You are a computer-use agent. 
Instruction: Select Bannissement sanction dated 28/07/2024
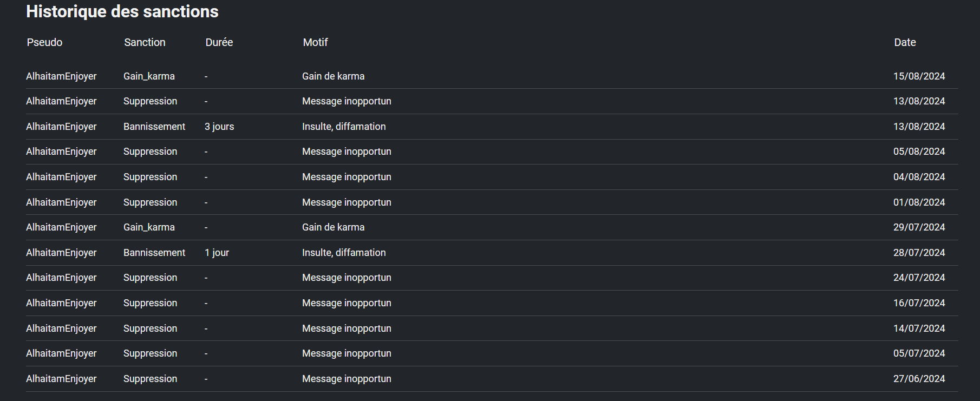pyautogui.click(x=154, y=253)
